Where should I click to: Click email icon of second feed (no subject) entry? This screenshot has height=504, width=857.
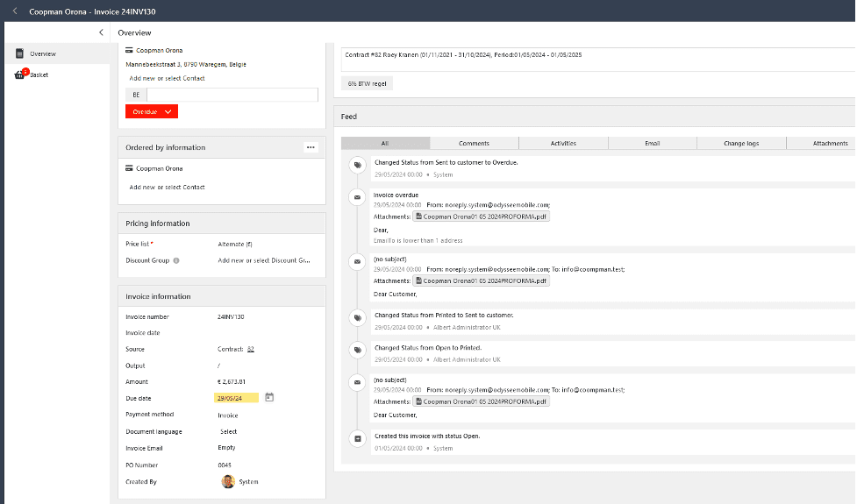pos(357,261)
